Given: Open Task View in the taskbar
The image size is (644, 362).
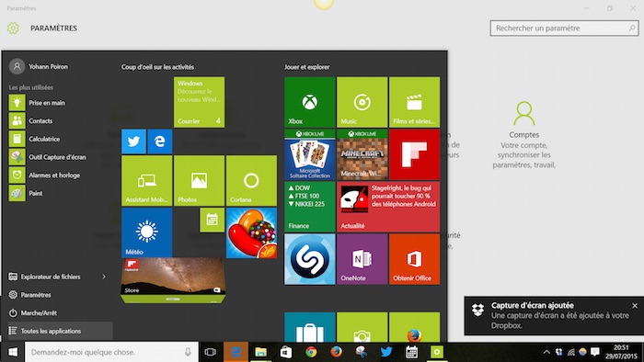Looking at the screenshot, I should coord(211,352).
